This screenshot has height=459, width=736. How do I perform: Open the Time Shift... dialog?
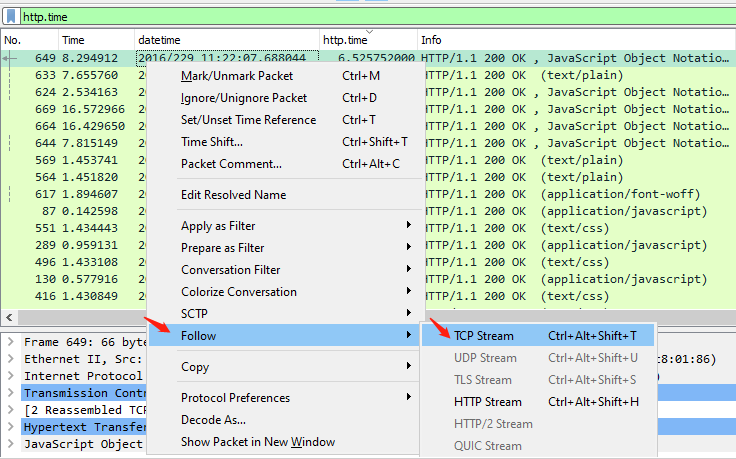[211, 142]
